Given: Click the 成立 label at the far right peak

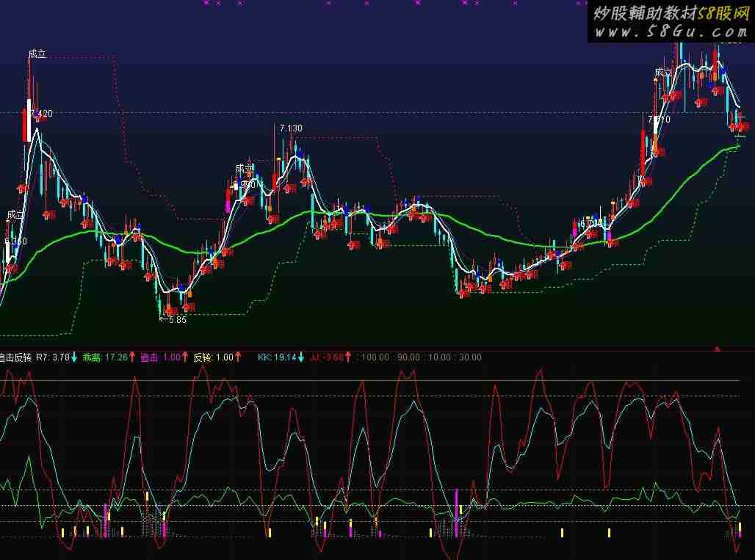Looking at the screenshot, I should (x=663, y=72).
